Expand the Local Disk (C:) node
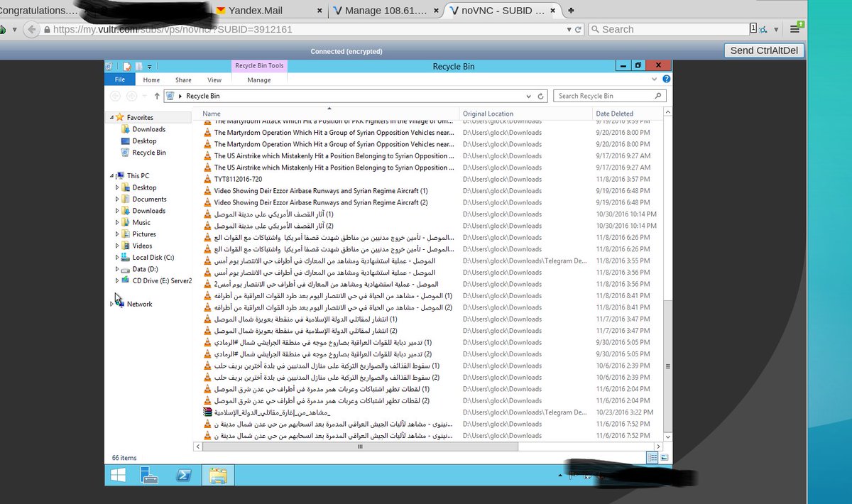852x504 pixels. coord(117,257)
